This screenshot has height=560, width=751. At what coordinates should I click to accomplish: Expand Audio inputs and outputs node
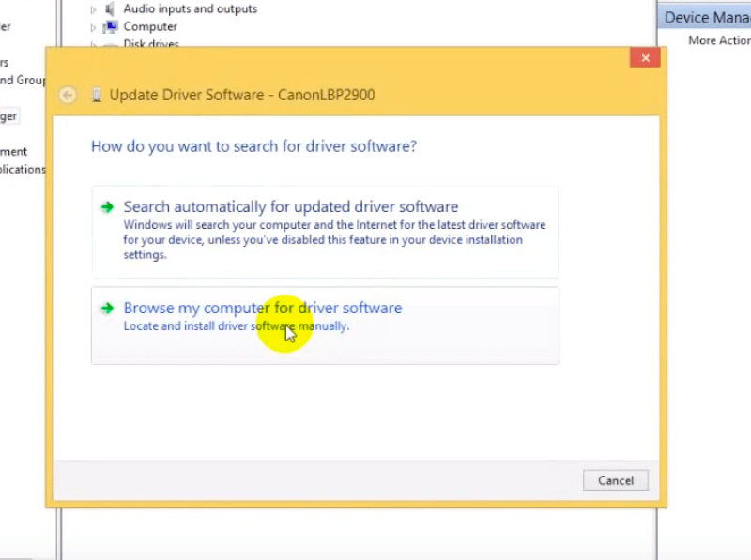(93, 9)
